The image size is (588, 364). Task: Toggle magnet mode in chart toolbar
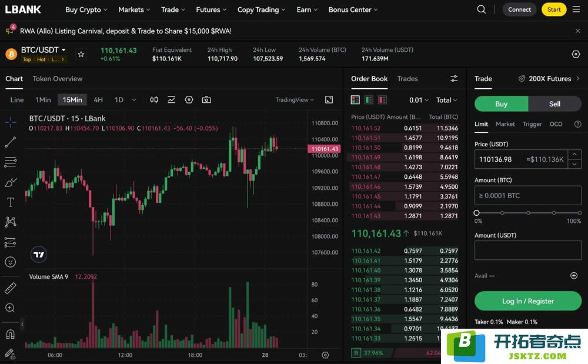click(11, 333)
